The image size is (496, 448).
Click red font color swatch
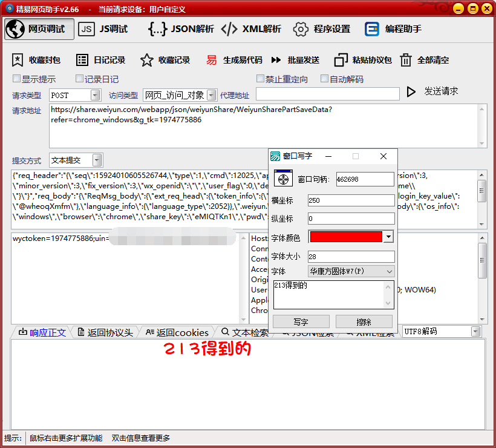pyautogui.click(x=346, y=237)
